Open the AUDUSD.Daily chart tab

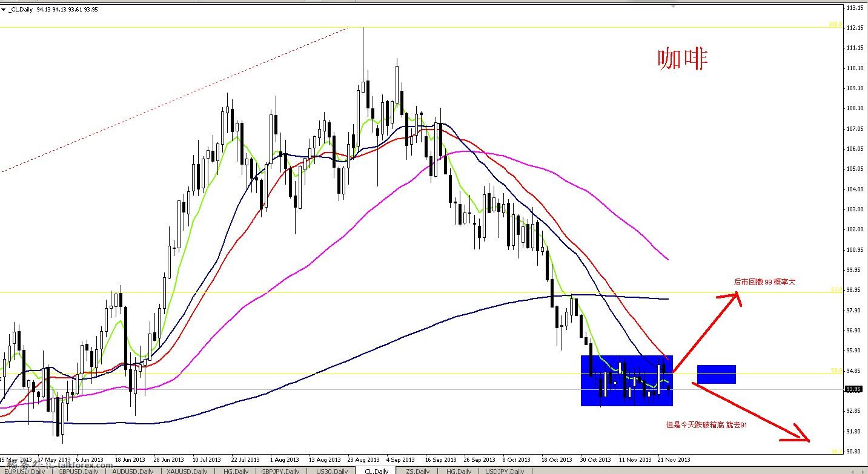[133, 471]
